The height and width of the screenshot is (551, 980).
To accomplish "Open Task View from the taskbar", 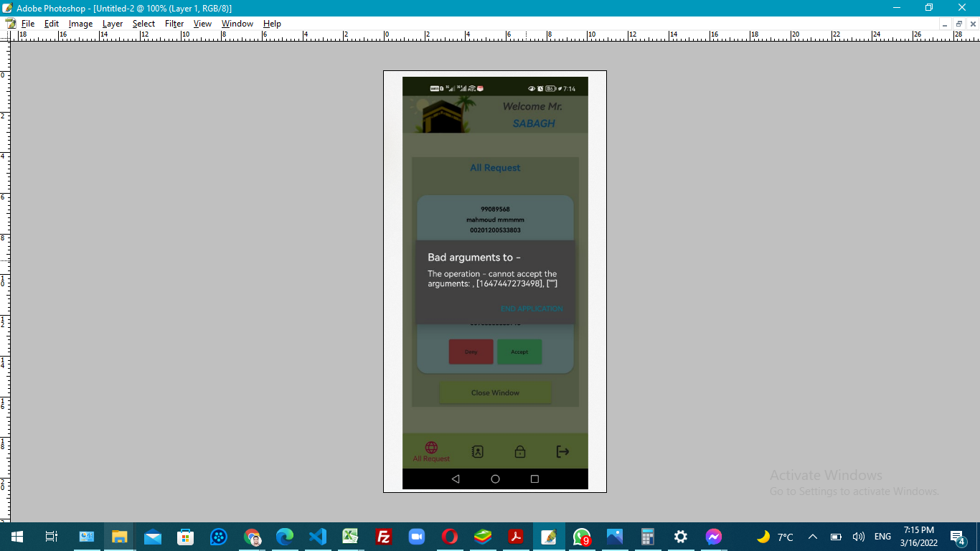I will (x=51, y=537).
